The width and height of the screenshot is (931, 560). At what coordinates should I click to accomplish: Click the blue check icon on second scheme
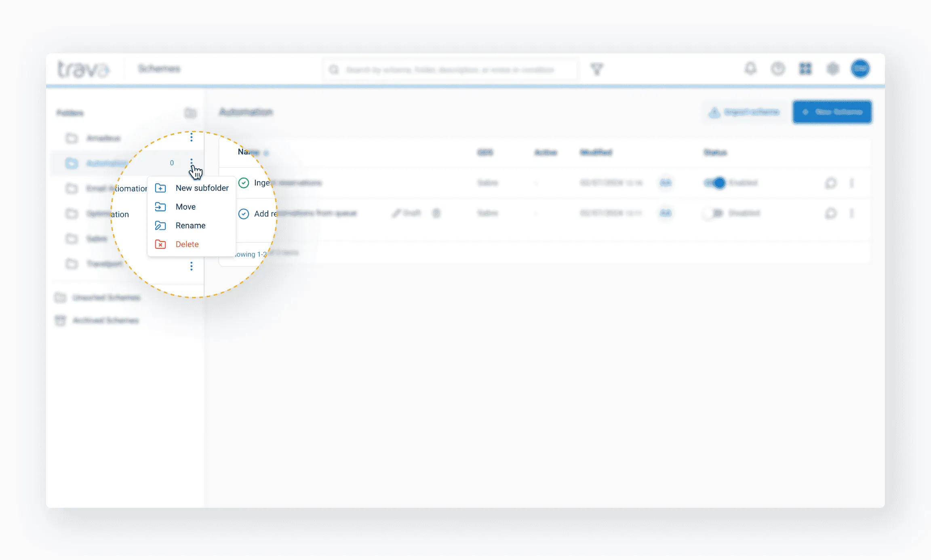pyautogui.click(x=244, y=213)
